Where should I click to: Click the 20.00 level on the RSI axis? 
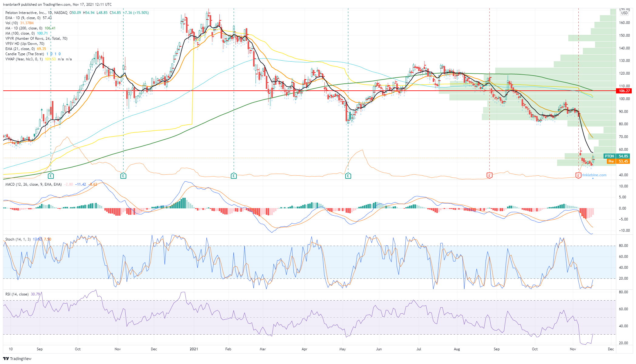pyautogui.click(x=623, y=343)
